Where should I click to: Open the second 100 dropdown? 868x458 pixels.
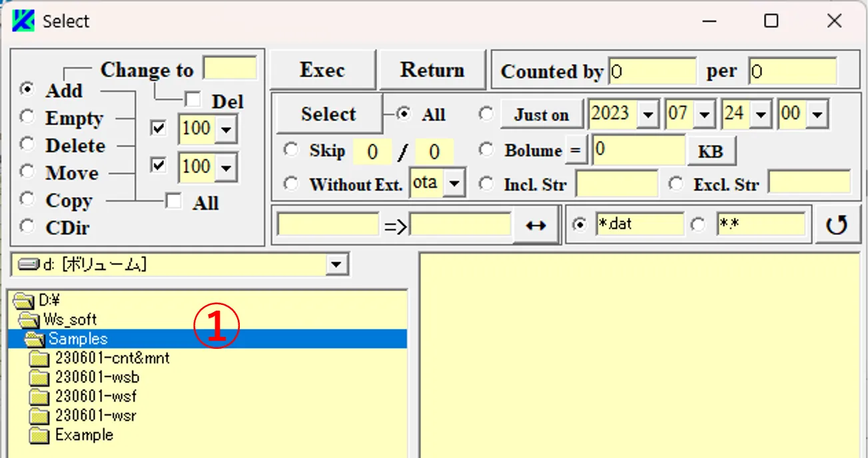tap(226, 167)
